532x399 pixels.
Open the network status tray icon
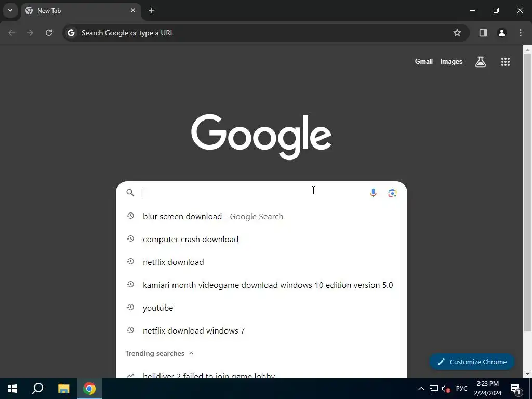[x=434, y=389]
